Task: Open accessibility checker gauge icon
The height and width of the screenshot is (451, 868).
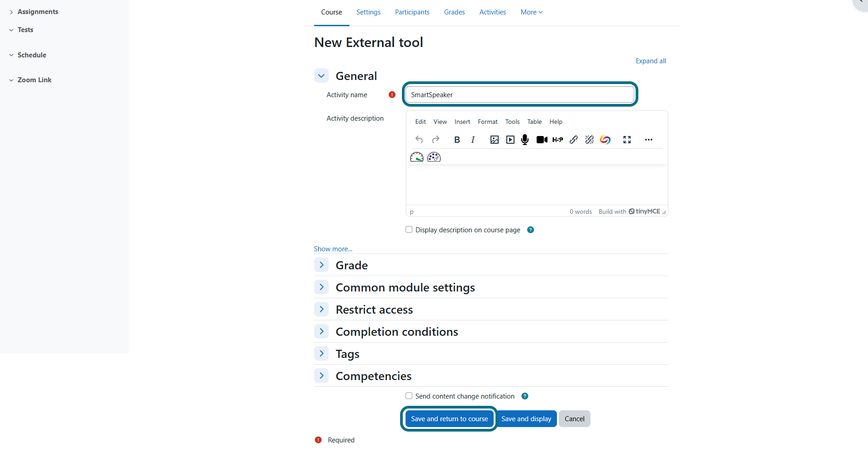Action: [x=417, y=157]
